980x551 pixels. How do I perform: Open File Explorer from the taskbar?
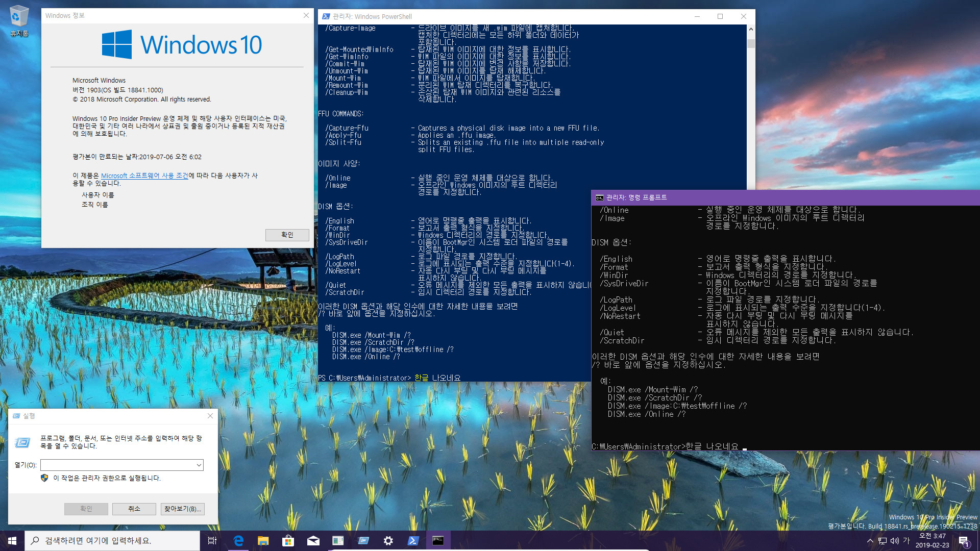(263, 541)
